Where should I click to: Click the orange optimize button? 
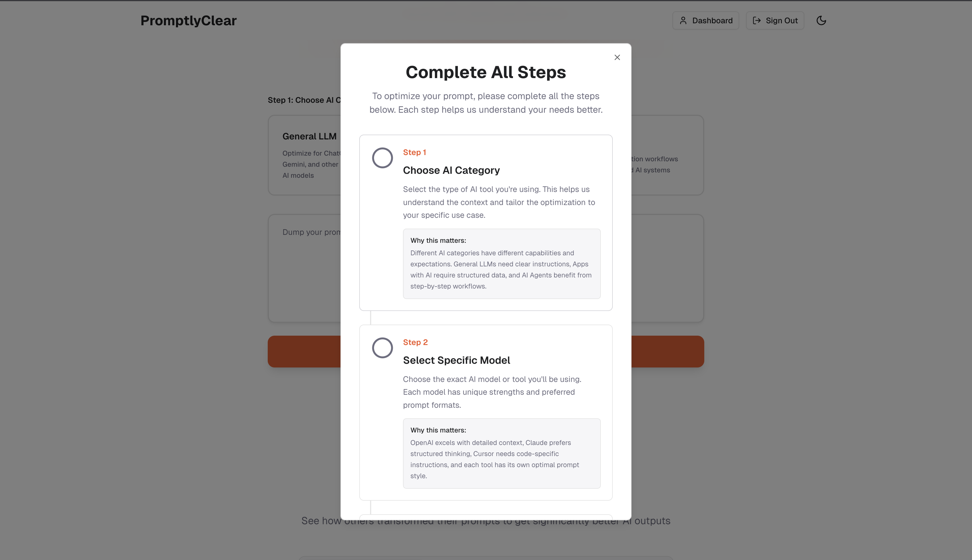click(304, 351)
